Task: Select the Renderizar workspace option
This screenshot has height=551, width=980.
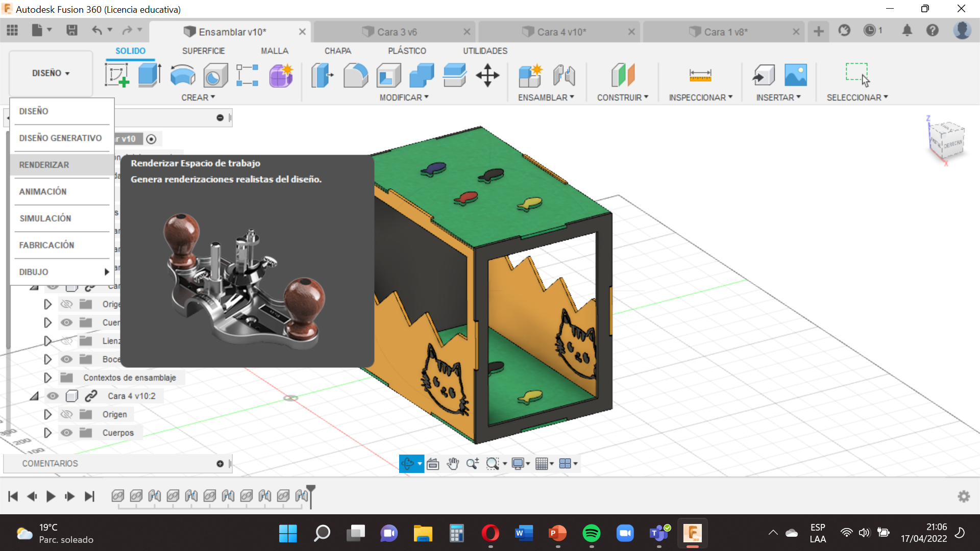Action: 44,164
